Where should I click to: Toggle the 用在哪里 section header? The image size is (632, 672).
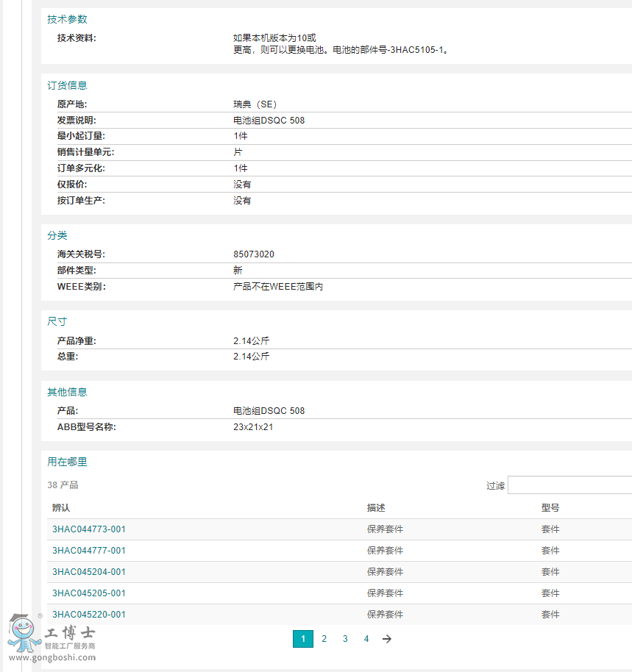pos(67,462)
